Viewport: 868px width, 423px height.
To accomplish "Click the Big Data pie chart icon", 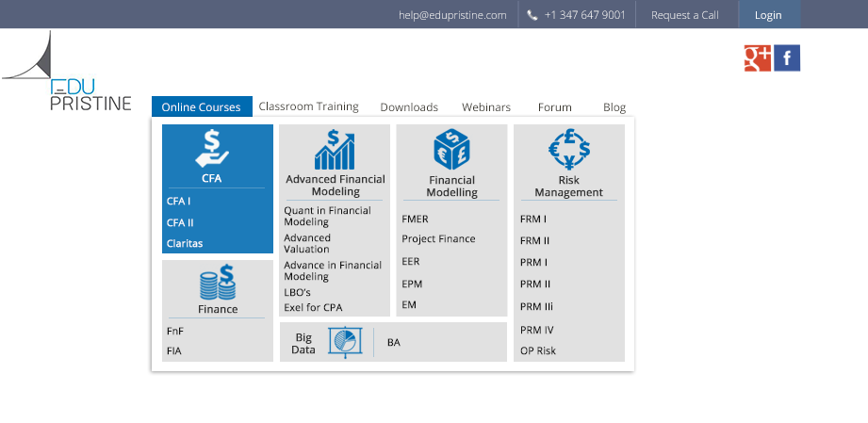I will pos(345,342).
